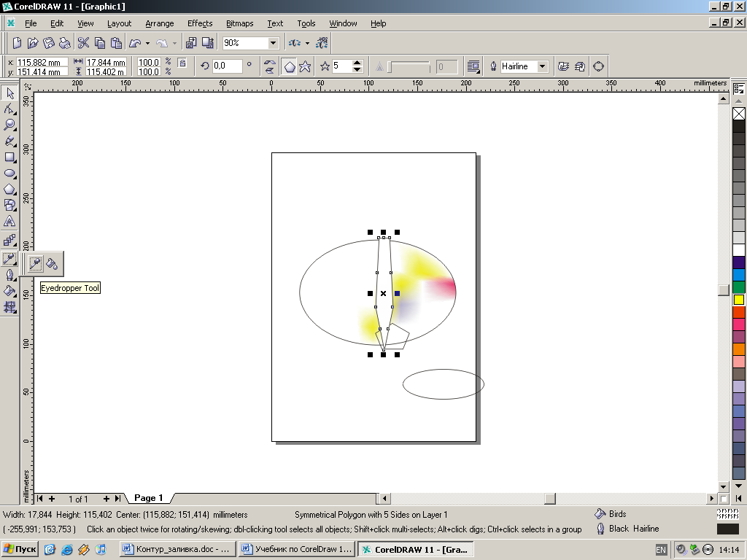The width and height of the screenshot is (747, 560).
Task: Select the Text tool in toolbox
Action: [9, 222]
